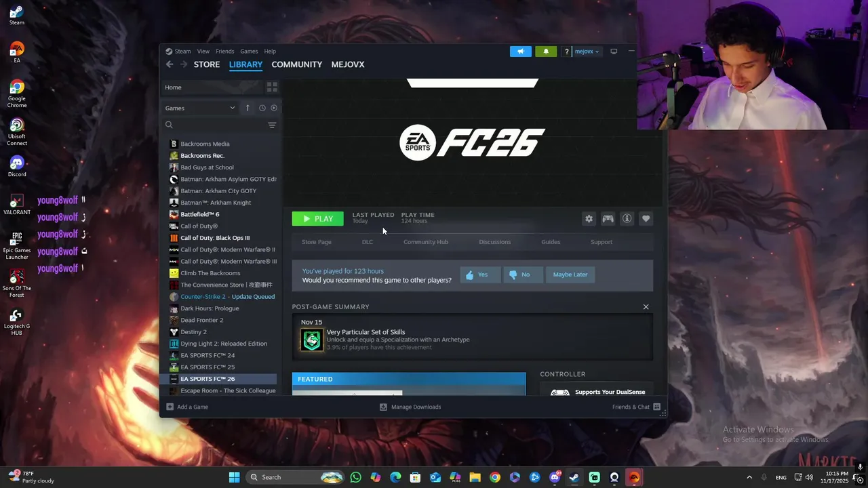Viewport: 868px width, 488px height.
Task: Switch library to grid collections view
Action: pos(272,87)
